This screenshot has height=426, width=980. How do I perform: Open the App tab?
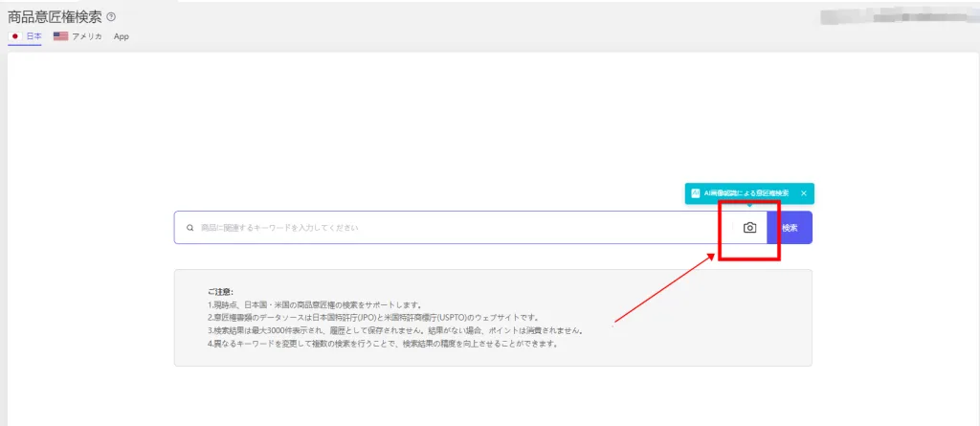[x=122, y=36]
